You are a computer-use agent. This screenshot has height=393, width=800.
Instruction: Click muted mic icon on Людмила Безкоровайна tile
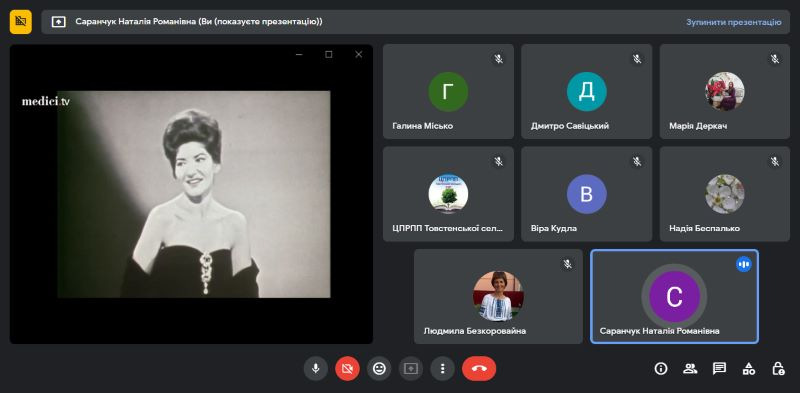(567, 264)
